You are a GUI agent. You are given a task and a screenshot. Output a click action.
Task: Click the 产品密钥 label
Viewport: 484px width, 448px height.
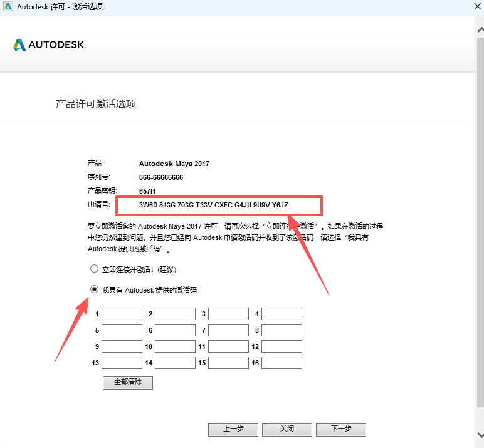tap(102, 190)
